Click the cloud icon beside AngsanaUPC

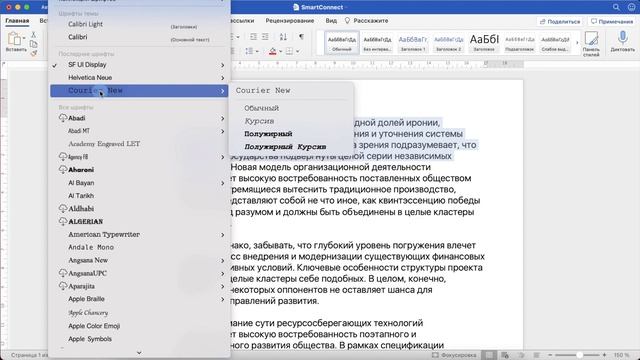pyautogui.click(x=62, y=273)
